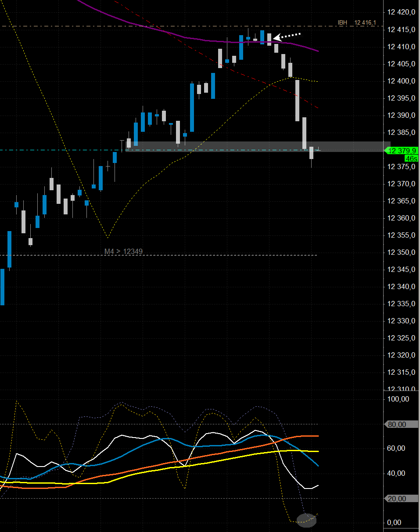The image size is (420, 532).
Task: Click price axis label 12 335,0
Action: click(401, 304)
